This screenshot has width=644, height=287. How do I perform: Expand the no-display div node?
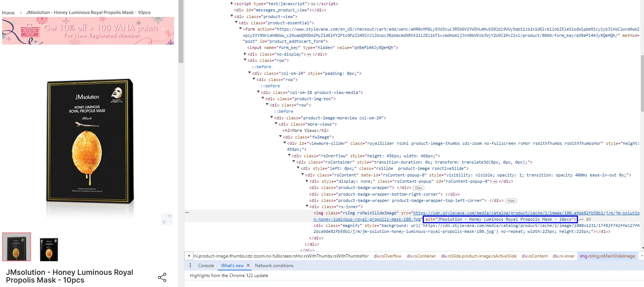point(245,54)
